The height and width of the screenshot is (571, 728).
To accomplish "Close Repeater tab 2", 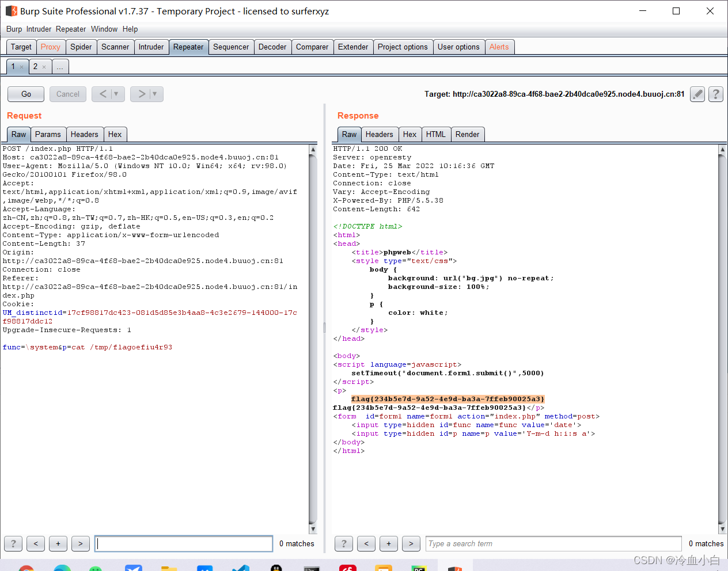I will click(x=44, y=67).
